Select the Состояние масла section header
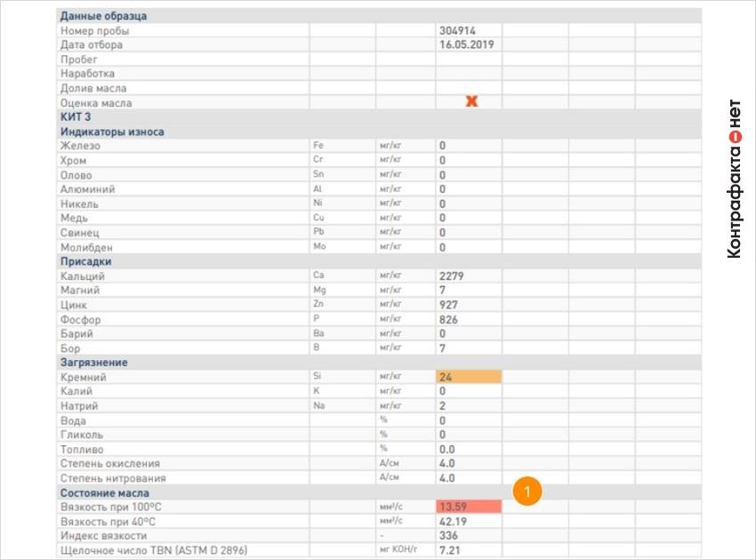Screen dimensions: 756x560 coord(105,493)
